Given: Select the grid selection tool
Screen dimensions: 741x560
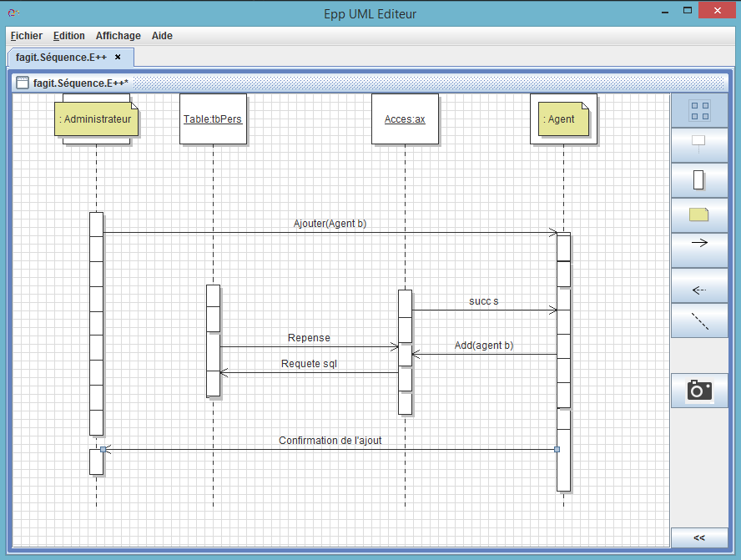Looking at the screenshot, I should click(699, 111).
